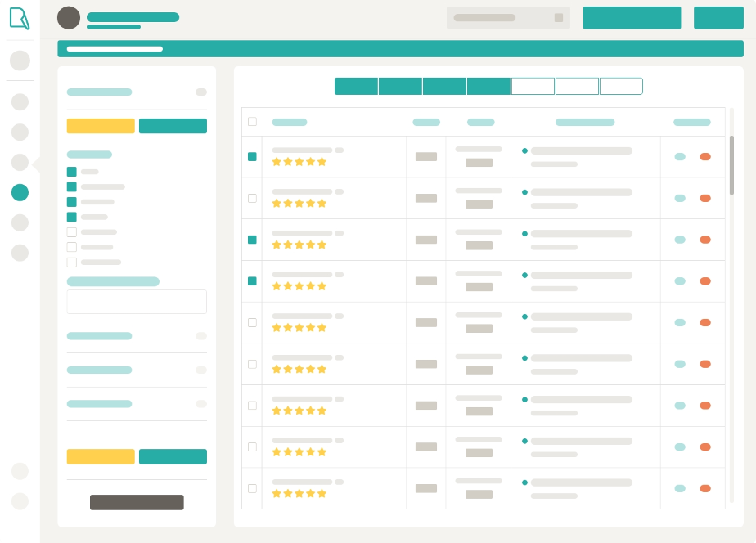Open the bottom gray icon in left rail
Viewport: 756px width, 543px height.
coord(20,254)
